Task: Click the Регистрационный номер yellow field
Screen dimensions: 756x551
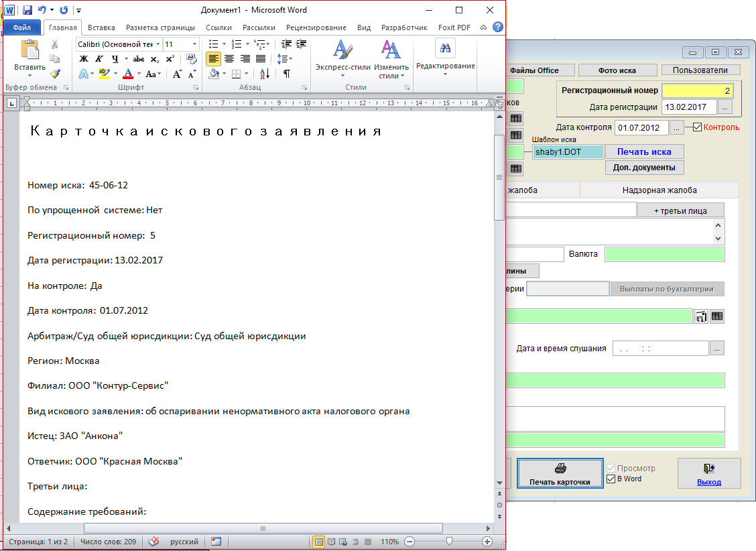Action: click(697, 90)
